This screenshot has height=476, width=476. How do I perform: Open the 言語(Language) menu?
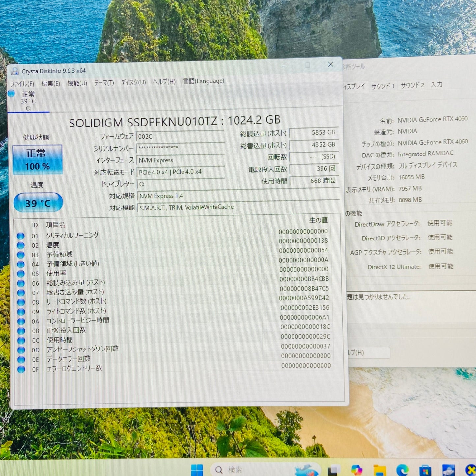[203, 81]
